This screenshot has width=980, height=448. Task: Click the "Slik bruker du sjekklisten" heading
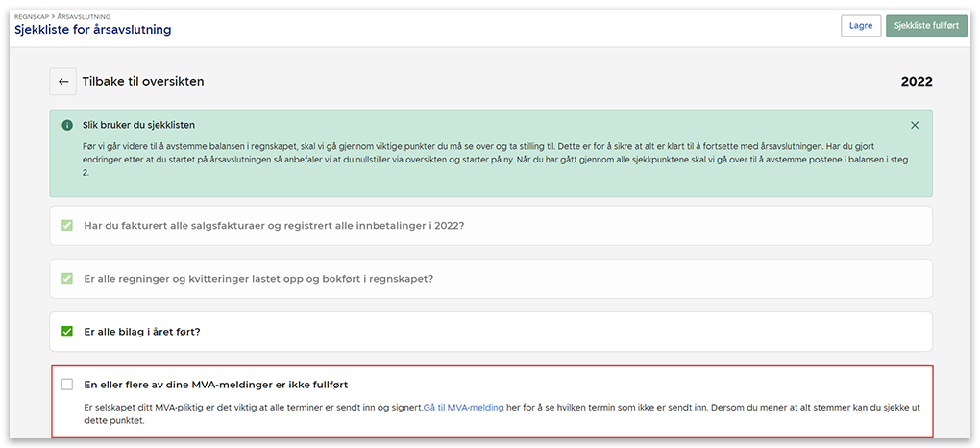[x=140, y=126]
